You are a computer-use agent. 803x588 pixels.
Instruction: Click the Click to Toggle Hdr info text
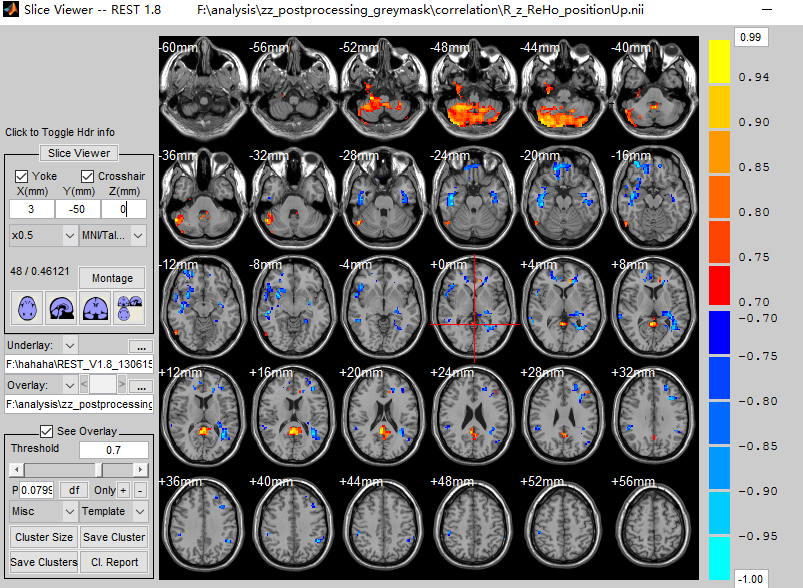pyautogui.click(x=60, y=132)
